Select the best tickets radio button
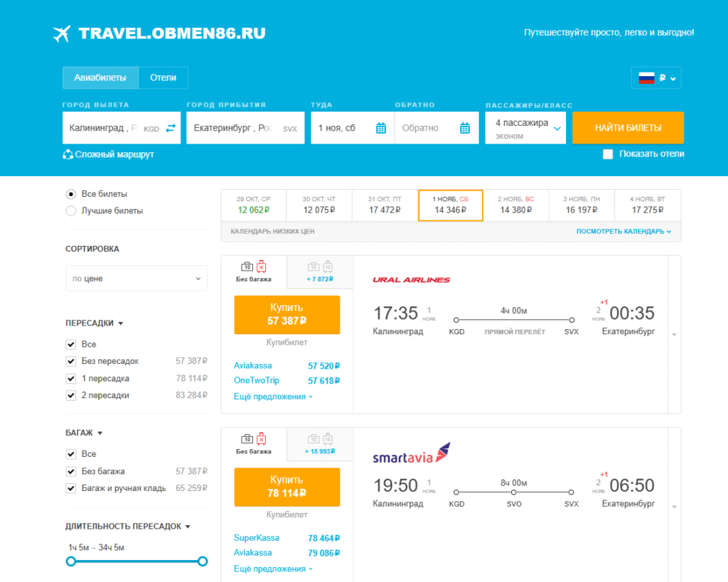Image resolution: width=728 pixels, height=582 pixels. click(70, 210)
